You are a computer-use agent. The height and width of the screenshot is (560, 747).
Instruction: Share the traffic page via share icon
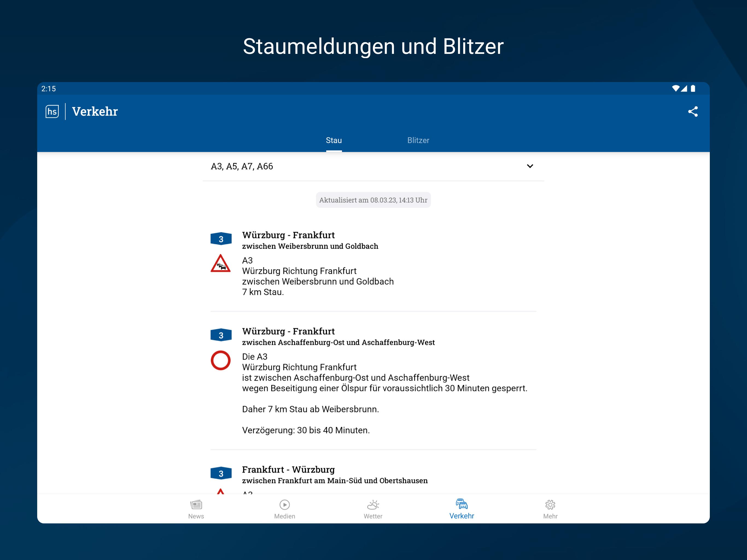pyautogui.click(x=693, y=112)
